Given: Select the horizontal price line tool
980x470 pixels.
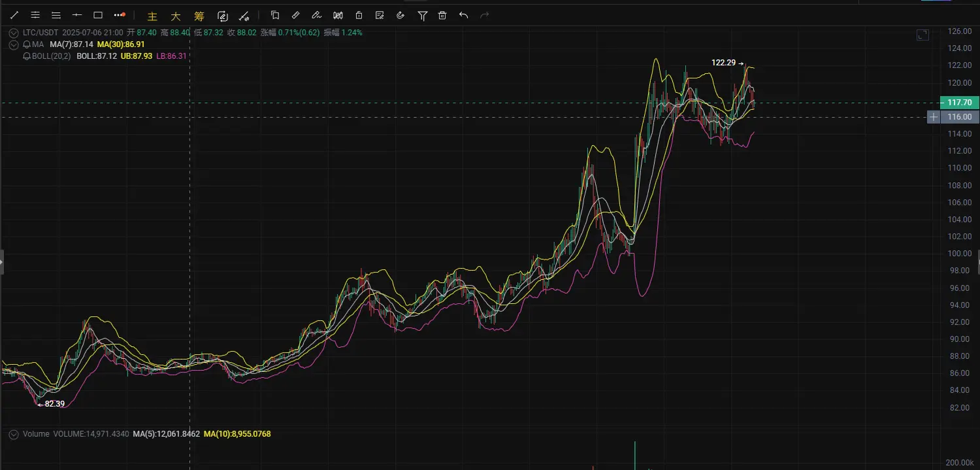Looking at the screenshot, I should coord(77,15).
